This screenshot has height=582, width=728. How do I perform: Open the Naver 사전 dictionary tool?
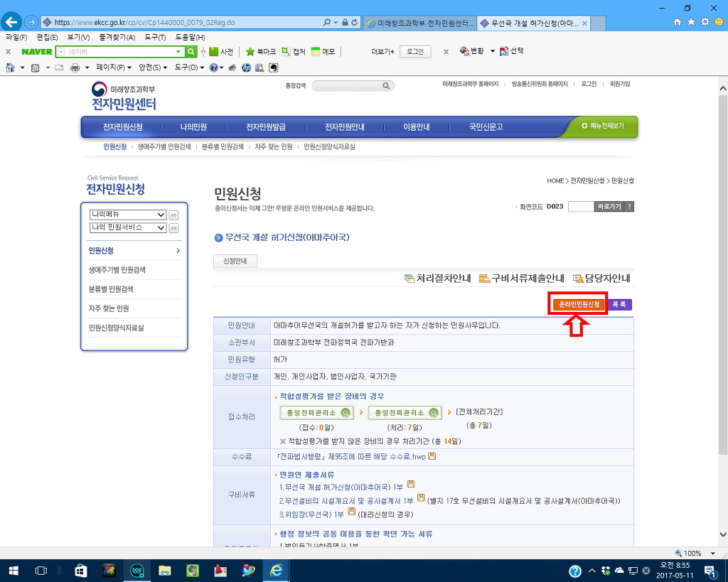click(x=221, y=51)
